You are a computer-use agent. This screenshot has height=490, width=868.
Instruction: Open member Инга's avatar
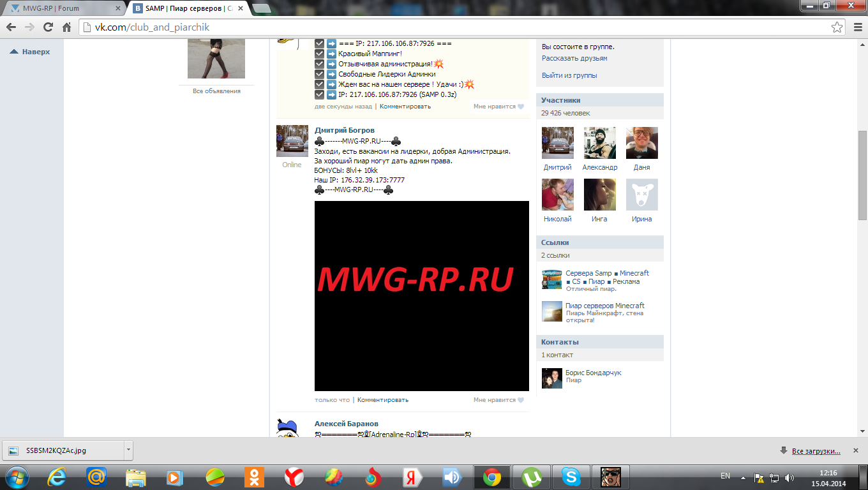coord(600,195)
